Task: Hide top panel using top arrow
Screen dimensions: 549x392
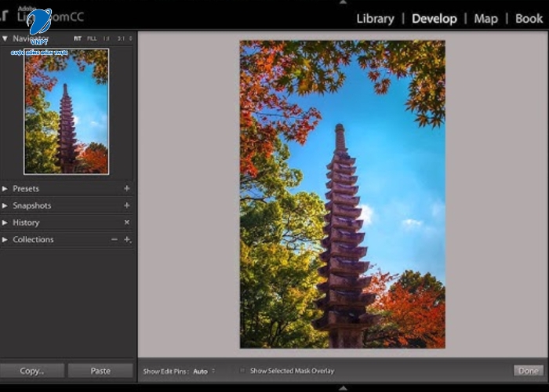Action: 344,2
